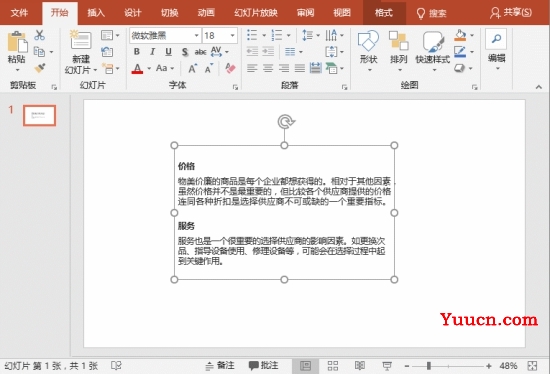Image resolution: width=550 pixels, height=374 pixels.
Task: Open Quick Styles gallery
Action: coord(433,51)
